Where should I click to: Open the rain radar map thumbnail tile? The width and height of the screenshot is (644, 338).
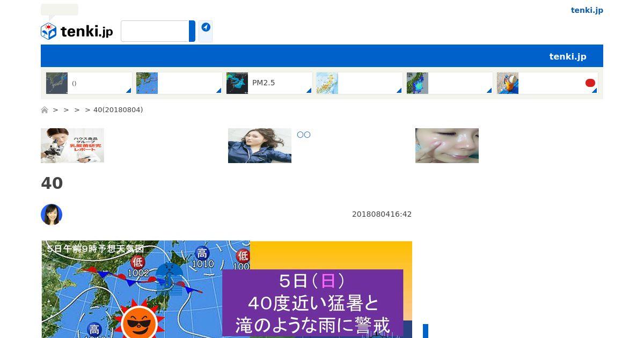click(418, 83)
